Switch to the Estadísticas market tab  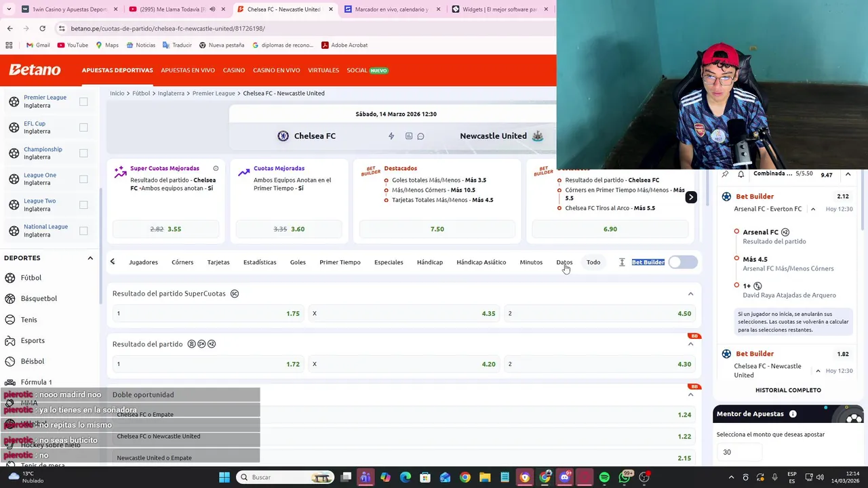click(260, 262)
